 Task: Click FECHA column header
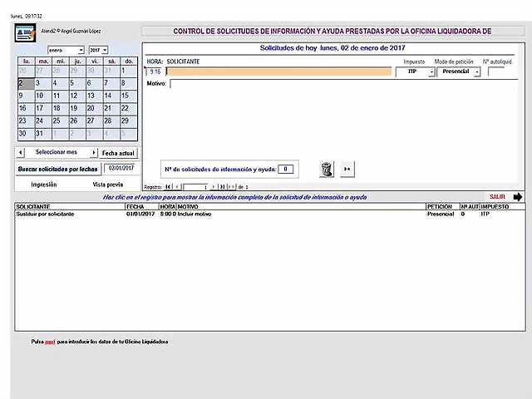[142, 207]
